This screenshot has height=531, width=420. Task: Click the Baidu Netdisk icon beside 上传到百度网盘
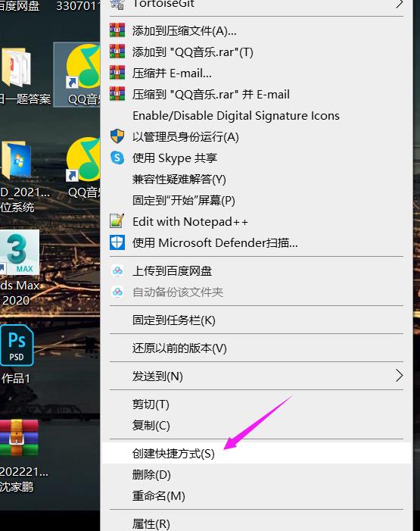click(117, 270)
